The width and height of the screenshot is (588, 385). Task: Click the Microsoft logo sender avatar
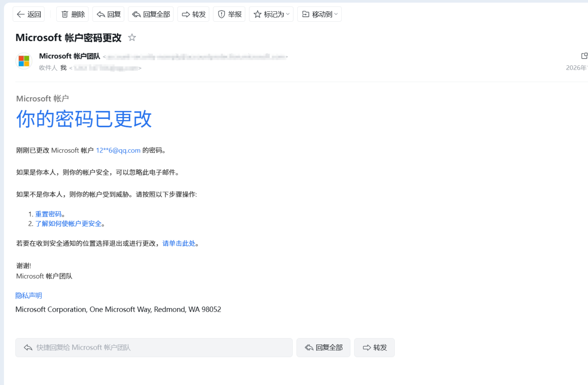coord(24,61)
